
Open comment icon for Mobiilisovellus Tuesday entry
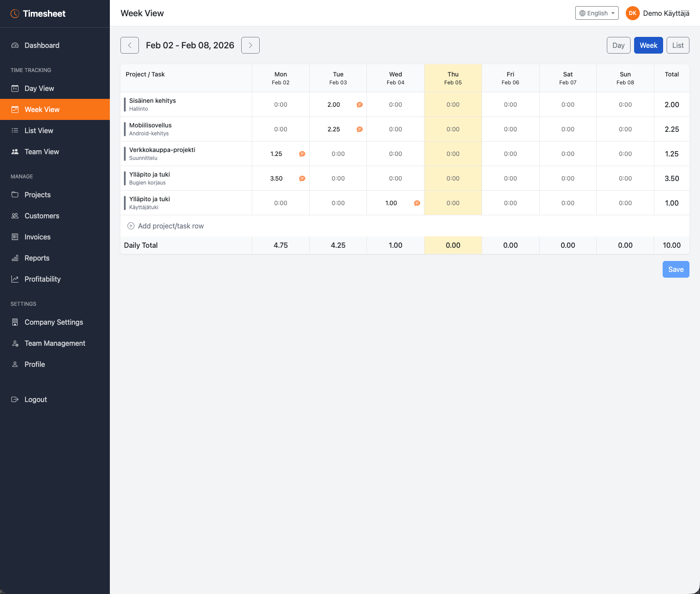359,129
